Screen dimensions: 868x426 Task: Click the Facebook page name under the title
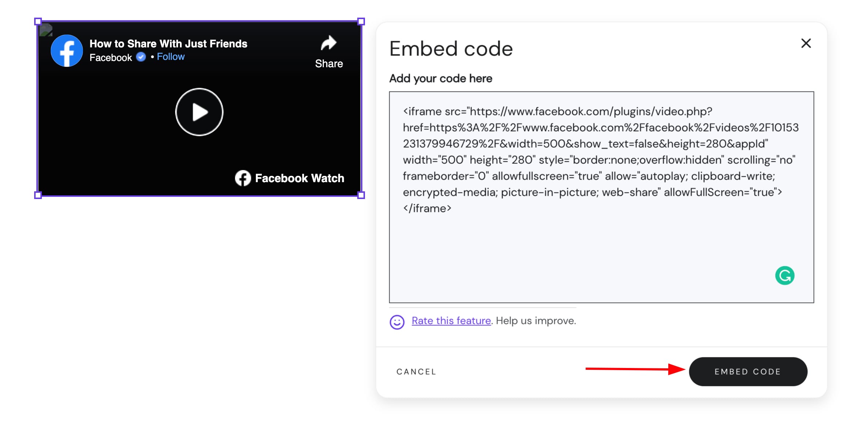pos(111,58)
